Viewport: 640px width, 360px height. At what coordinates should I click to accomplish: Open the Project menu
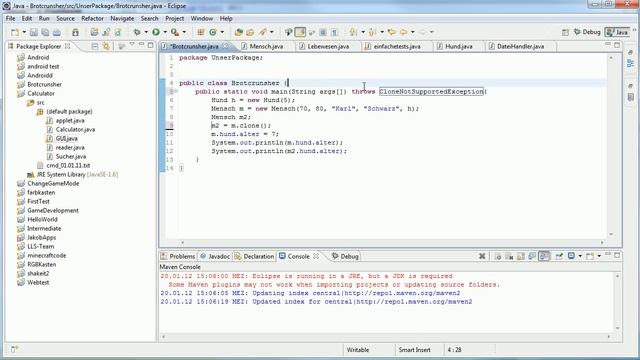(x=174, y=19)
